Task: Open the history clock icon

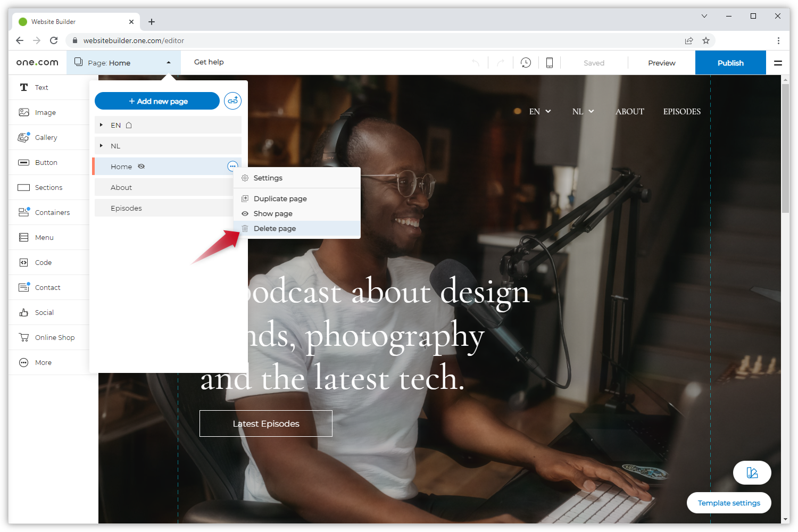Action: pos(526,63)
